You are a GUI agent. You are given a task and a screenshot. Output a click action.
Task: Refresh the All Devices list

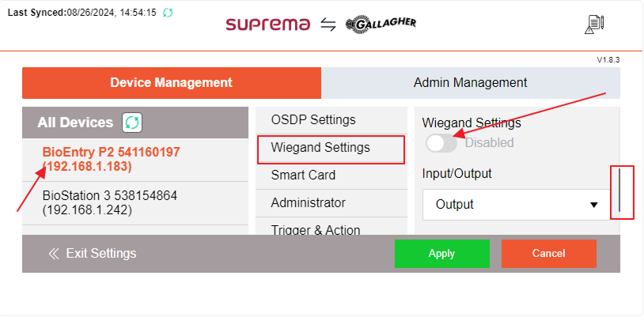[x=132, y=123]
